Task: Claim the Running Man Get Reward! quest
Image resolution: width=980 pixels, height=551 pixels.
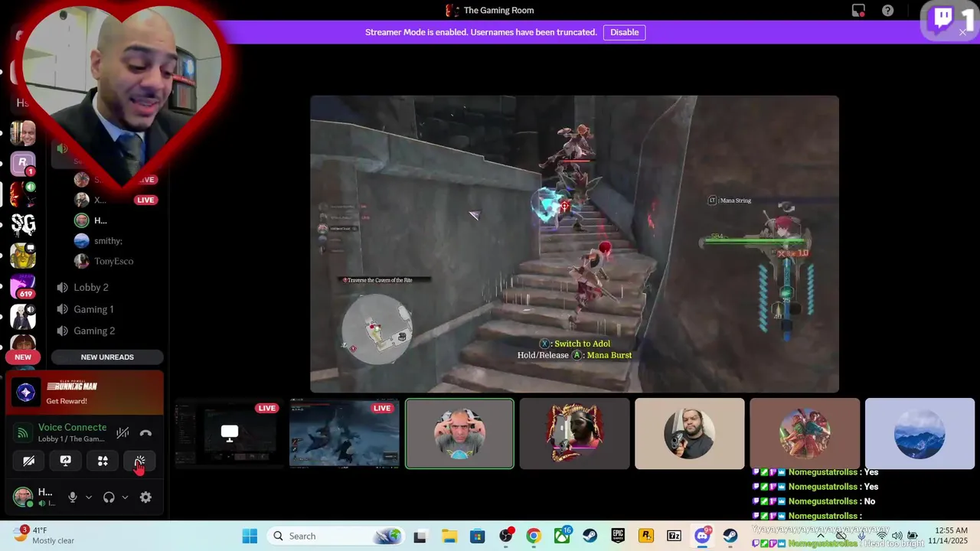Action: click(x=67, y=401)
